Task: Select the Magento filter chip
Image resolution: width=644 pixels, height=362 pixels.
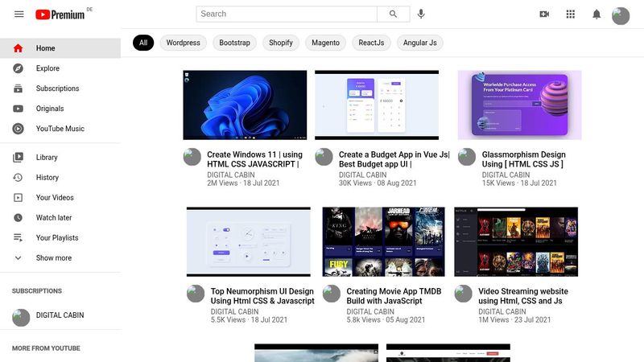Action: [326, 43]
